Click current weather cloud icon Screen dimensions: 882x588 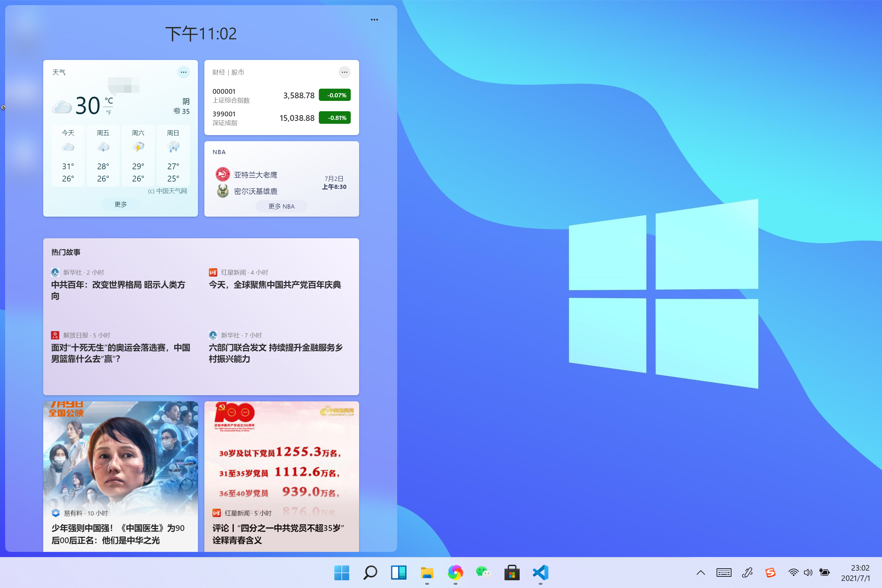pos(62,107)
